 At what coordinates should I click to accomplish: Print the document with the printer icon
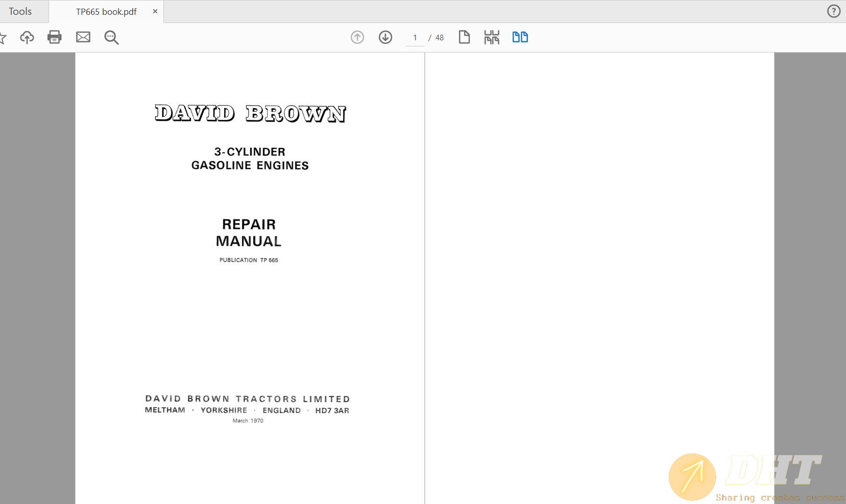[55, 37]
